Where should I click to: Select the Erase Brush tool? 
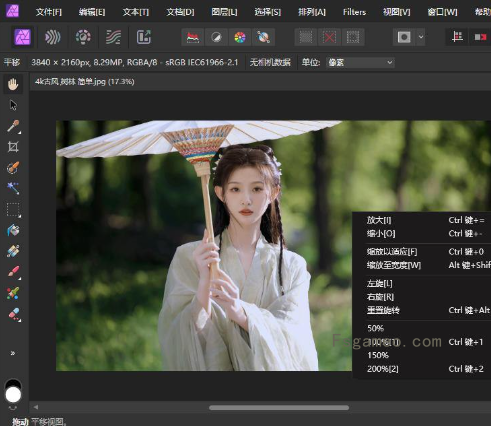[13, 314]
